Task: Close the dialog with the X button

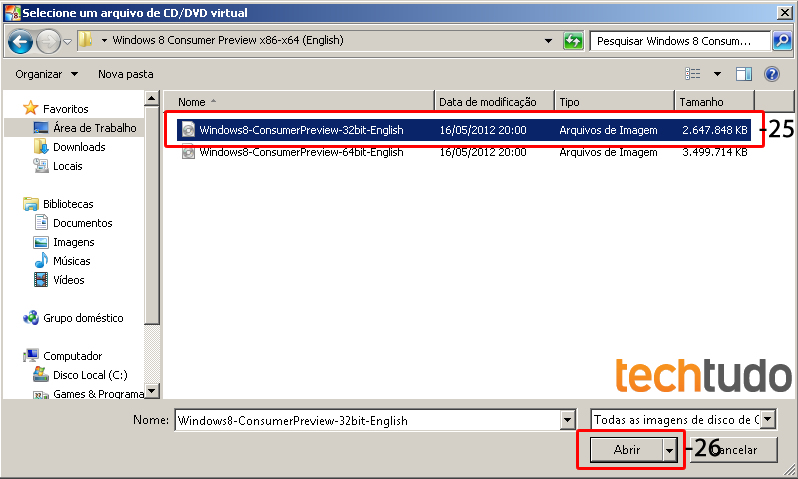Action: point(784,13)
